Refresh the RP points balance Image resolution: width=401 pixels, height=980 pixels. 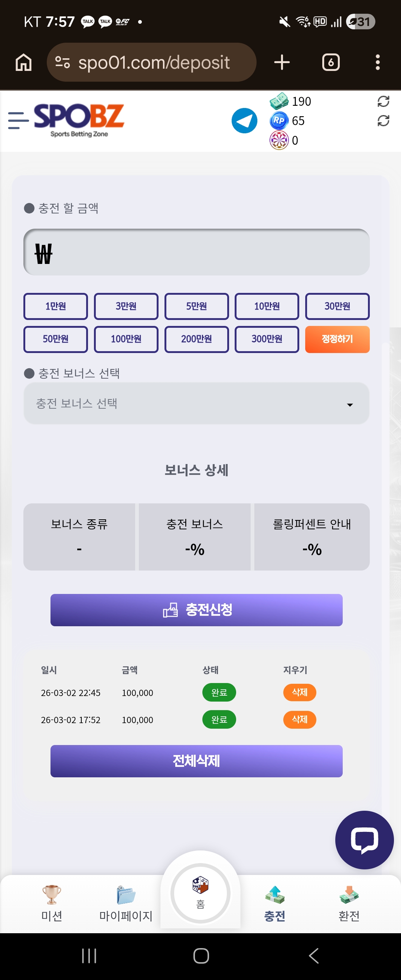(383, 121)
